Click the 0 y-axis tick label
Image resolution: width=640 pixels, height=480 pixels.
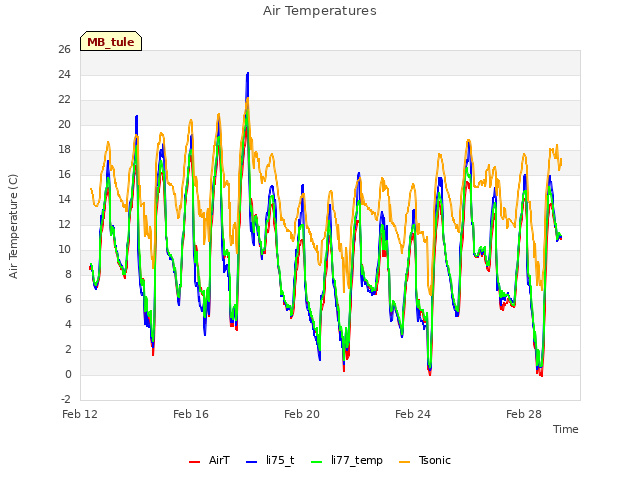(68, 374)
